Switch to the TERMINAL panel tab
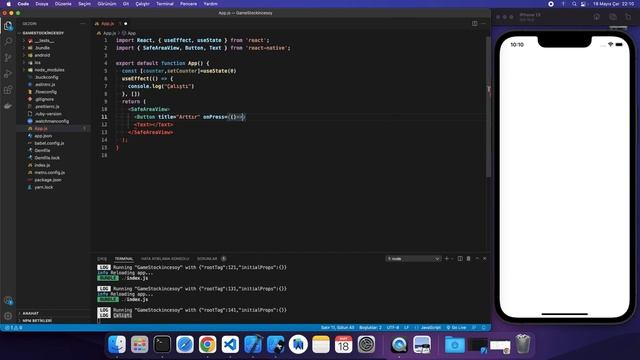Screen dimensions: 640x360 (124, 259)
